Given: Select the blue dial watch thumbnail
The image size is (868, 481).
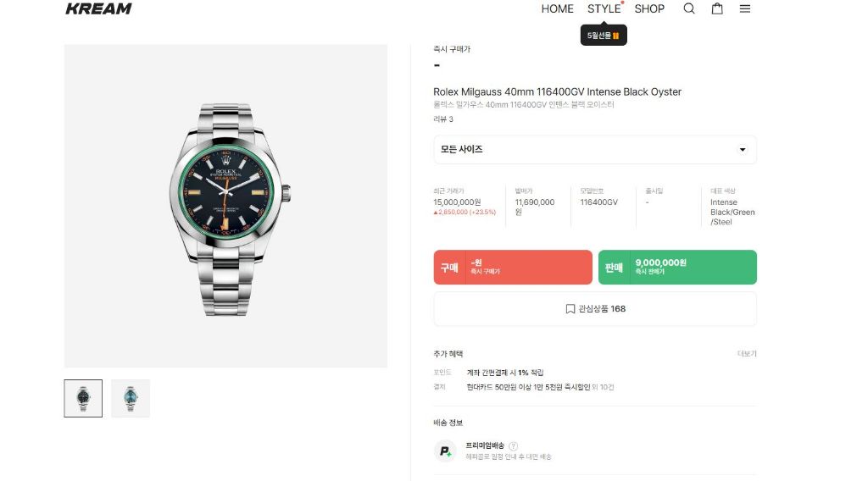Looking at the screenshot, I should pos(131,398).
